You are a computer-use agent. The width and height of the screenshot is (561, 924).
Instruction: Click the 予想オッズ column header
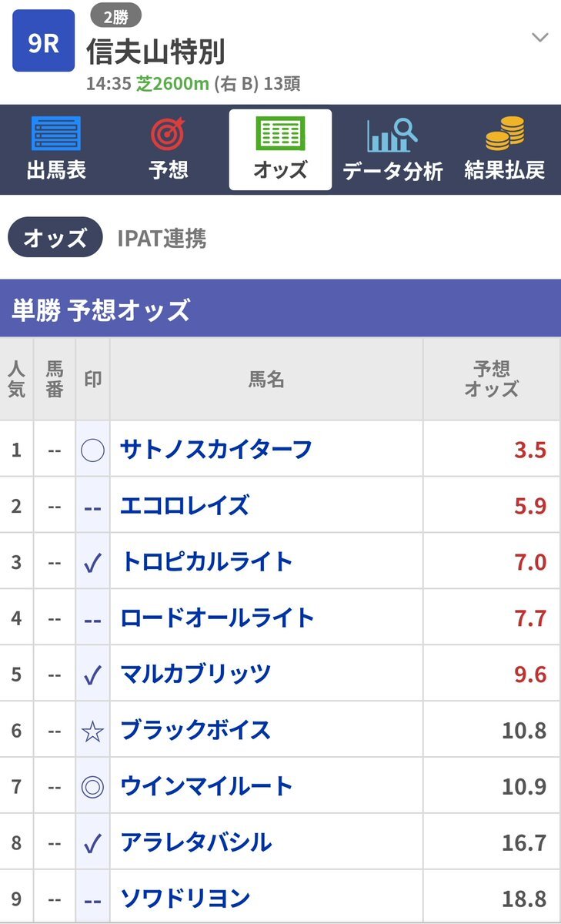[491, 378]
